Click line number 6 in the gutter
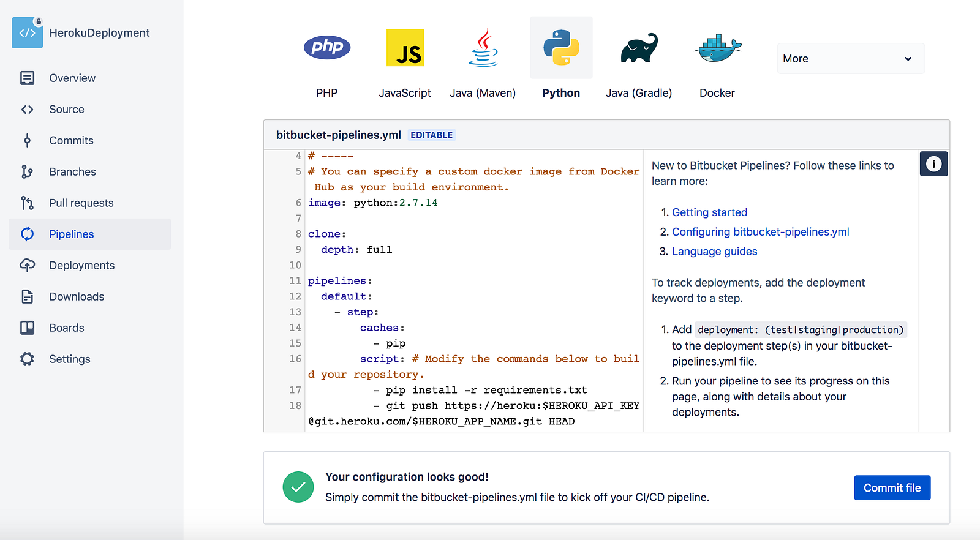 [x=298, y=203]
